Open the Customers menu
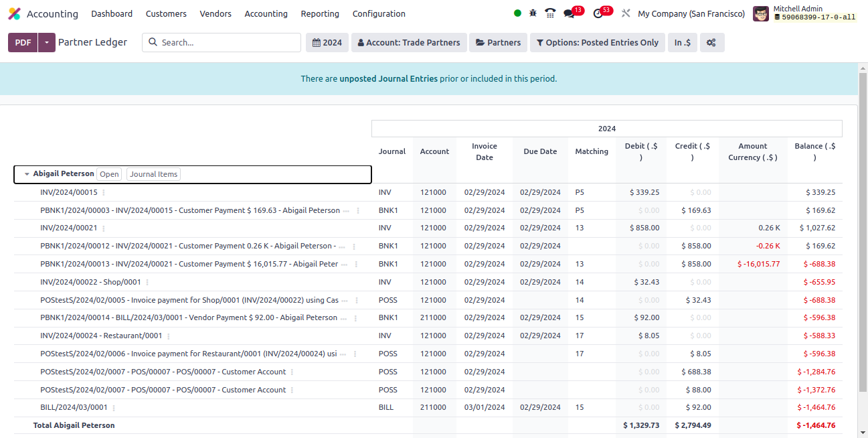 (166, 13)
